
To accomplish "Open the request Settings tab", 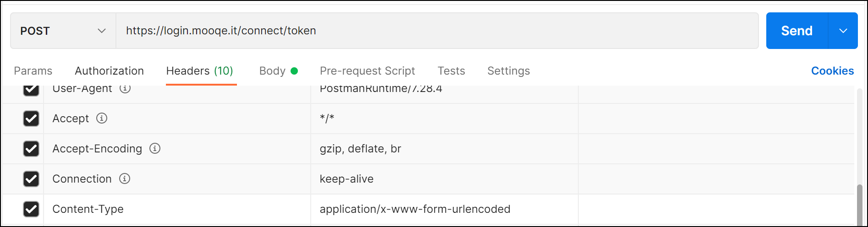I will (508, 71).
